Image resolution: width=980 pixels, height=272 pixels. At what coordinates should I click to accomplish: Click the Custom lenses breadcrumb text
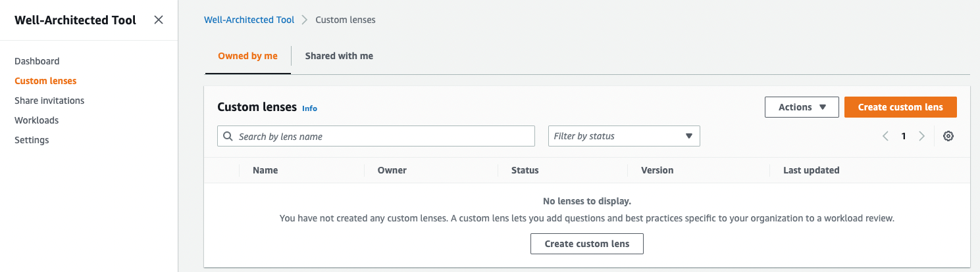346,20
